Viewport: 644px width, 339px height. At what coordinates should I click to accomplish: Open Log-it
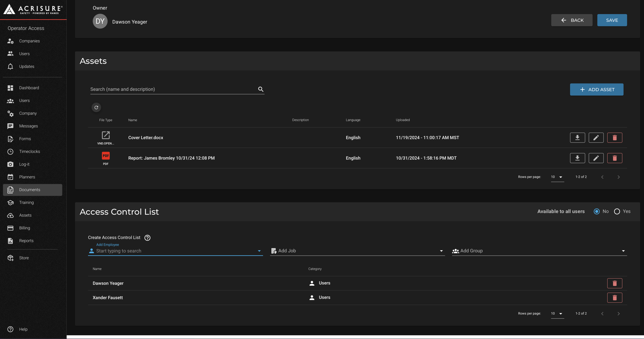click(x=33, y=164)
